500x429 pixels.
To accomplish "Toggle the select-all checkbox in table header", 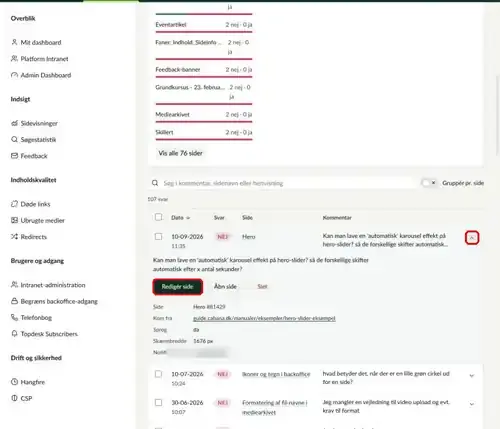I will (158, 217).
